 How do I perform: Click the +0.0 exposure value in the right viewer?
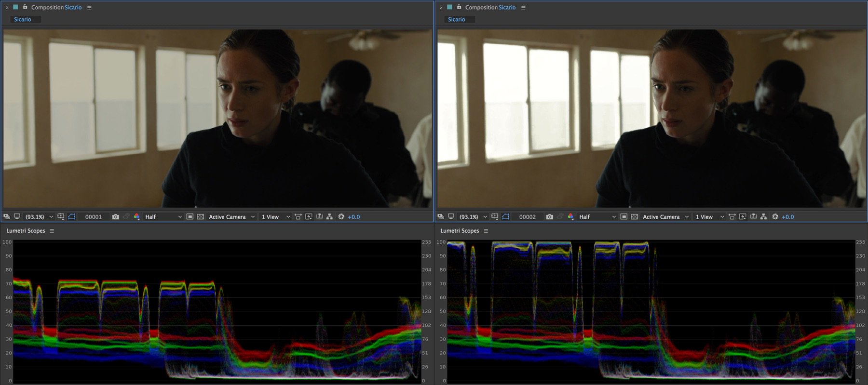787,217
